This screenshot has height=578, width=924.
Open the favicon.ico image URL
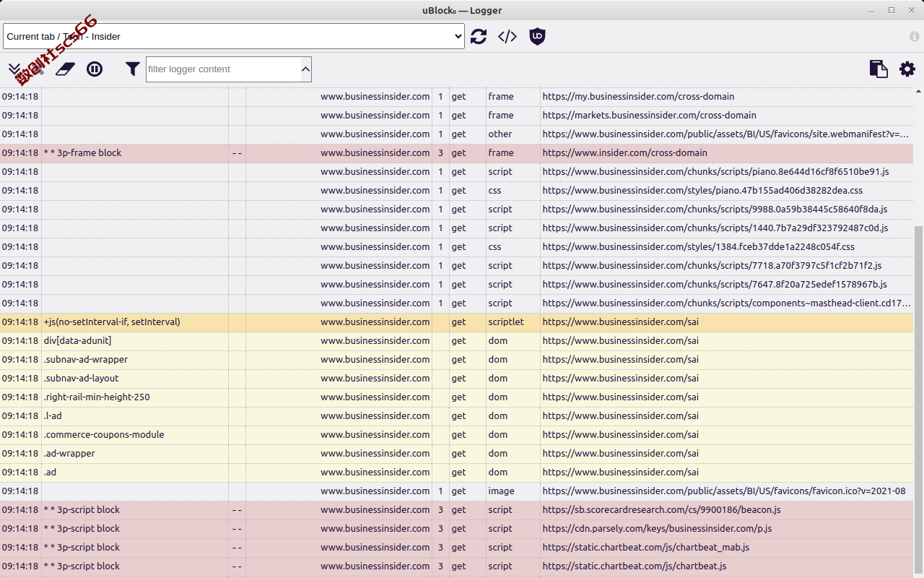(724, 491)
